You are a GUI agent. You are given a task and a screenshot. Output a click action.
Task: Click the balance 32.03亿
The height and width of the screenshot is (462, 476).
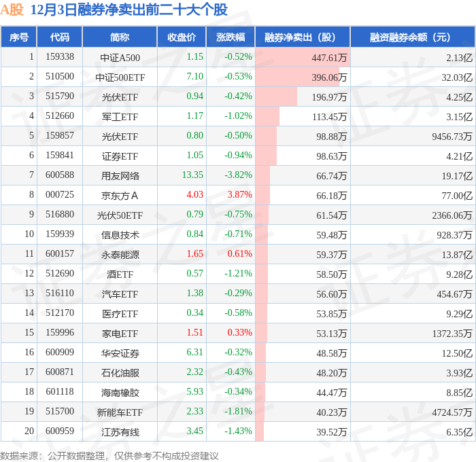tap(457, 77)
